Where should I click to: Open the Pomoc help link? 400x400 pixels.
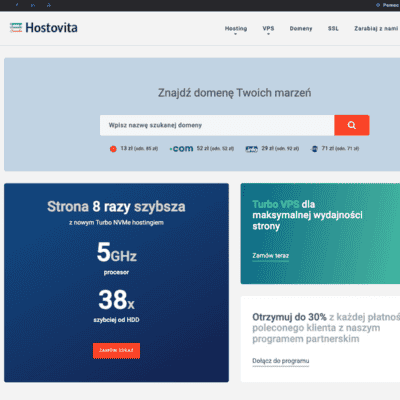387,5
